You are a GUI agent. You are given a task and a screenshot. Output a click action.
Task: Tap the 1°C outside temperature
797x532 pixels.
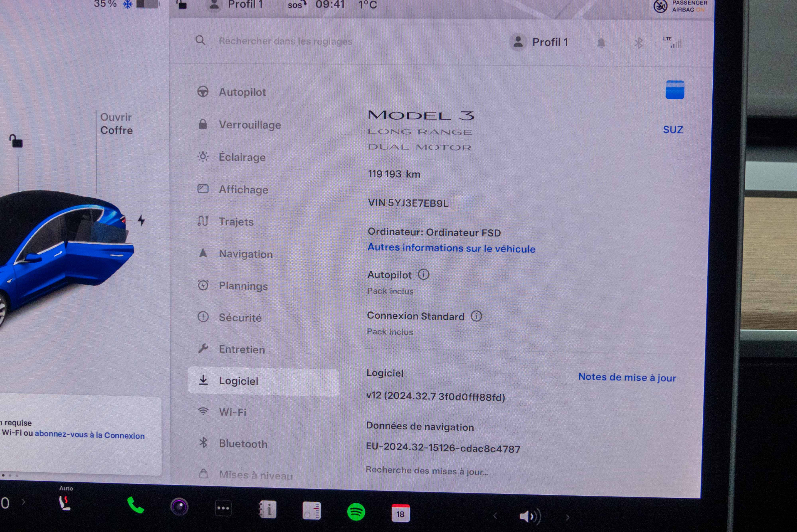[x=368, y=5]
